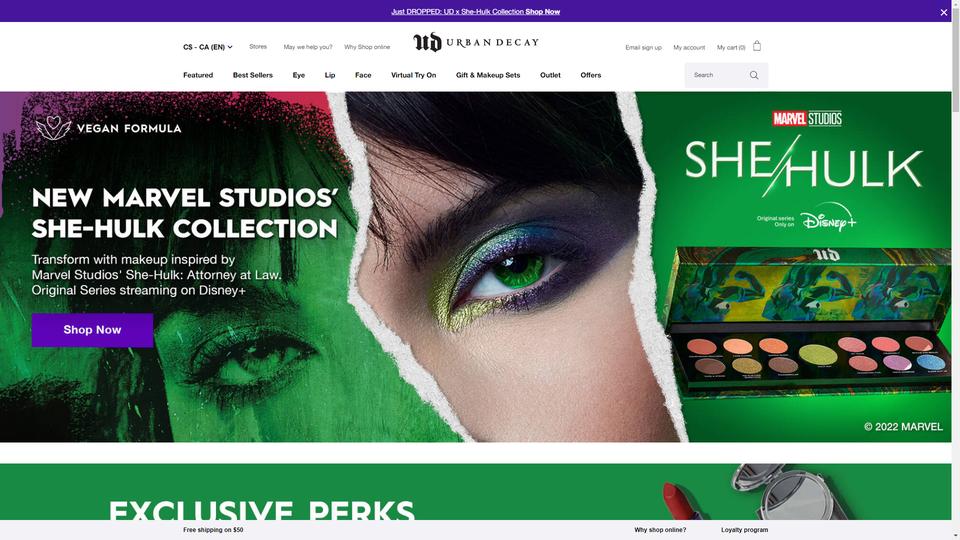Click the Email sign up link

coord(643,47)
